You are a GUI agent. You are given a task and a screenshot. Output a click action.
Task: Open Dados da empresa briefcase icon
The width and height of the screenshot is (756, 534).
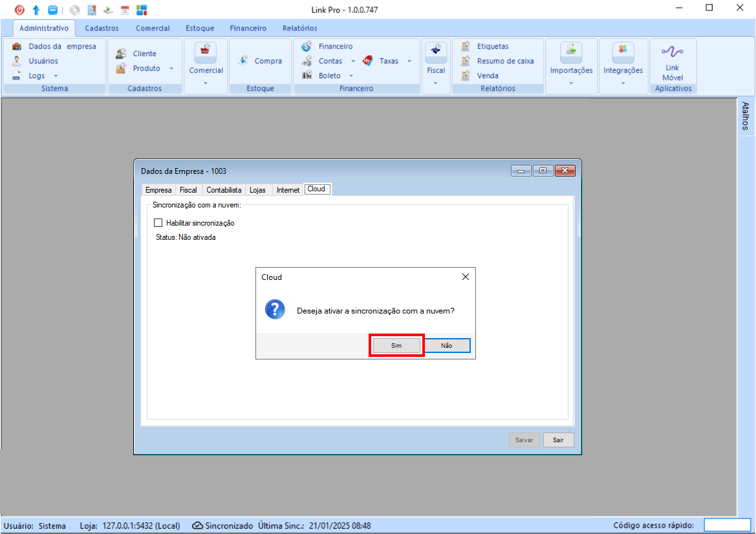(17, 47)
